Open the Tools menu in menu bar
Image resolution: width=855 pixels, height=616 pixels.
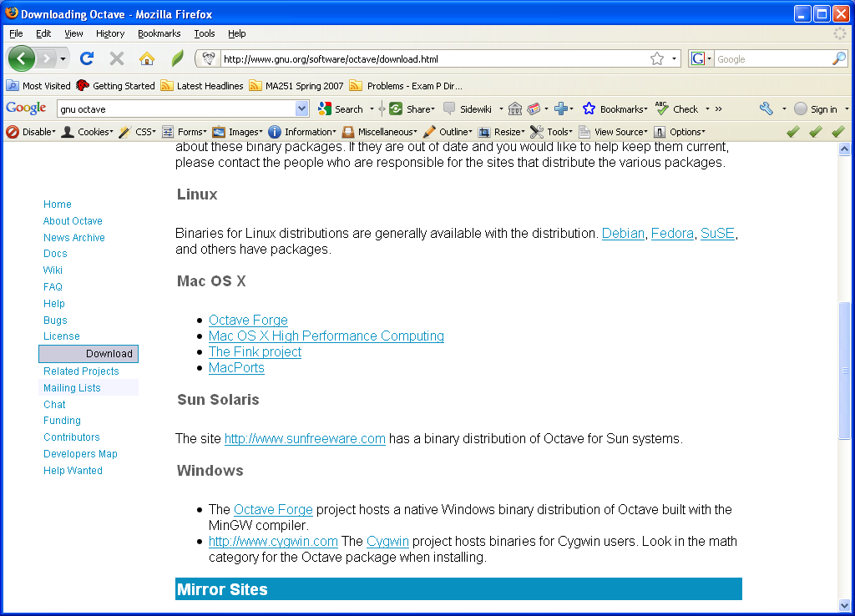point(205,33)
